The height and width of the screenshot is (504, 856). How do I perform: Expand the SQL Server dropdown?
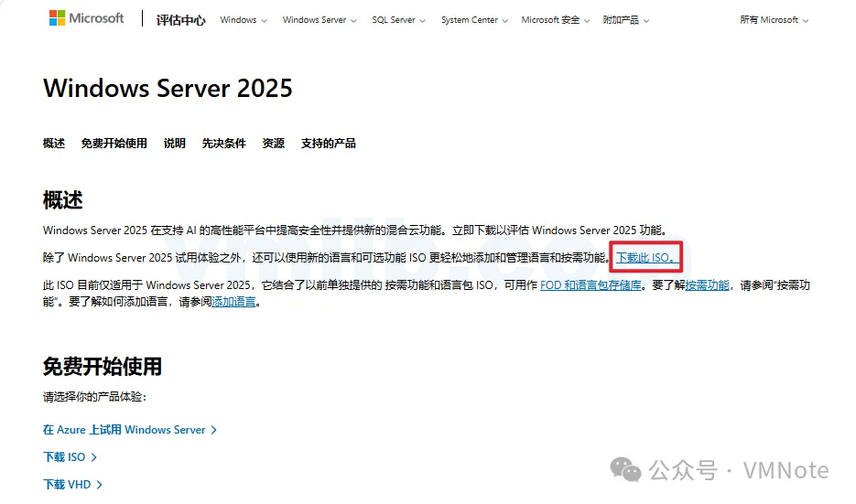pos(398,20)
